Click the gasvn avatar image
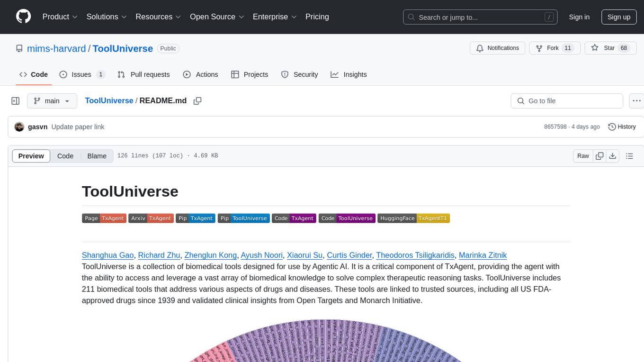 coord(19,127)
